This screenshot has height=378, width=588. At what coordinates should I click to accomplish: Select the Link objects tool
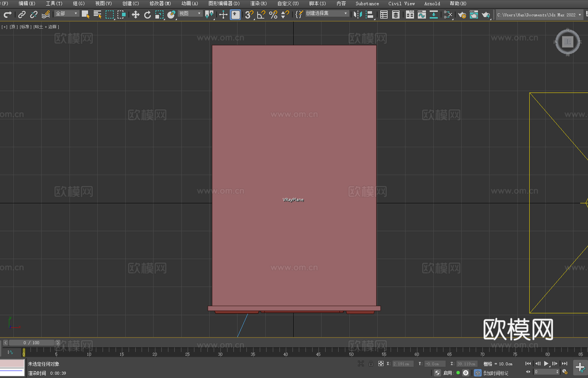[22, 14]
